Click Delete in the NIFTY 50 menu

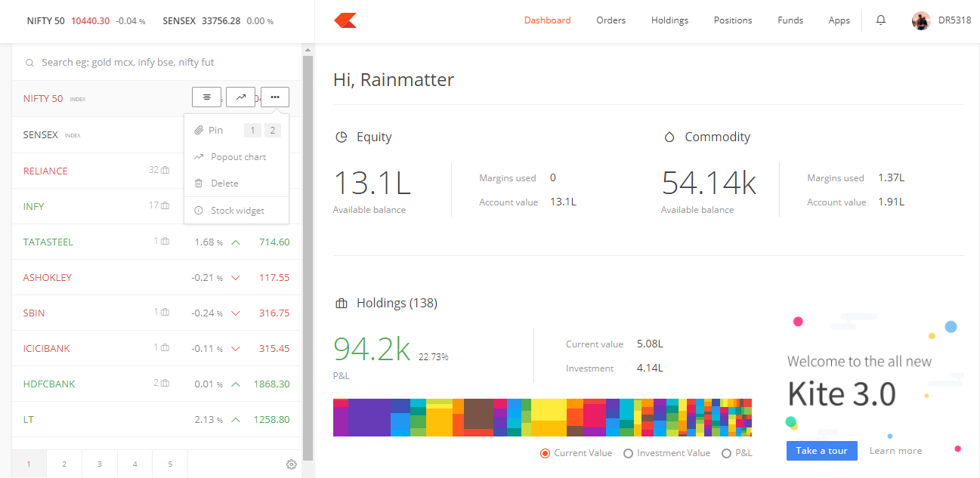[224, 183]
